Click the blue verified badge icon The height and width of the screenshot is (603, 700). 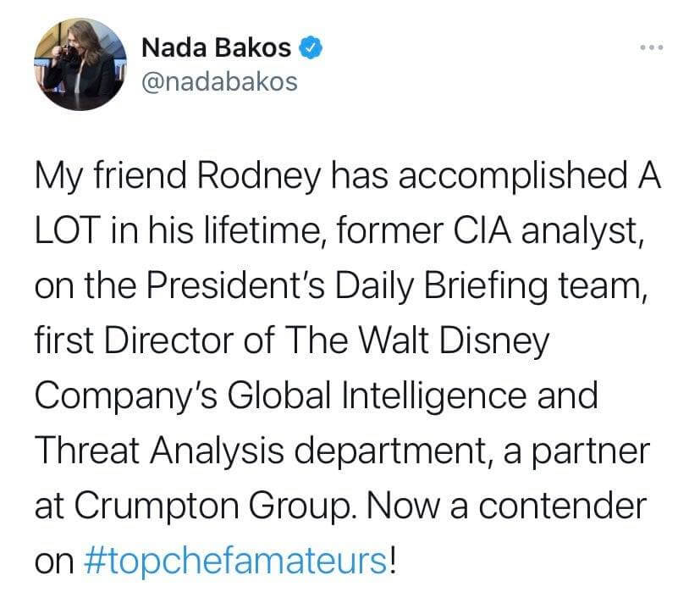tap(312, 49)
